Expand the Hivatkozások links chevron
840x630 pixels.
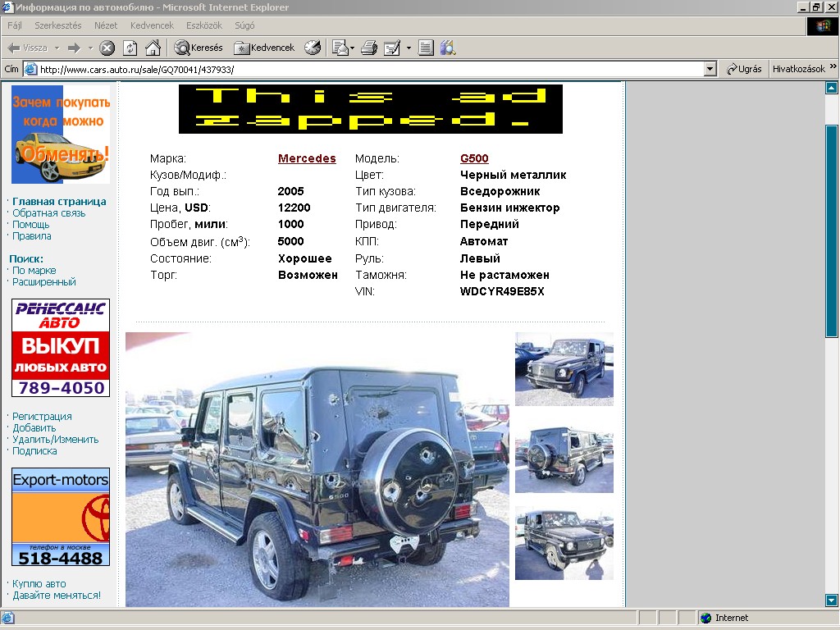833,66
